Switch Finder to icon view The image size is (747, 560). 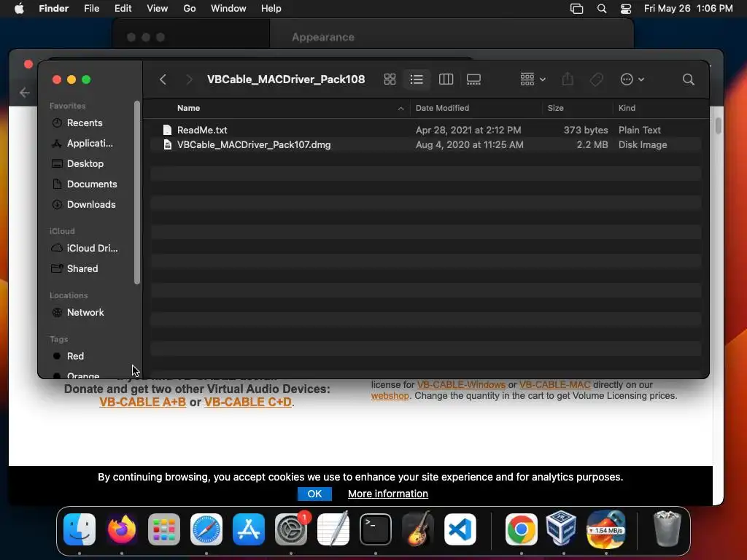pyautogui.click(x=390, y=79)
